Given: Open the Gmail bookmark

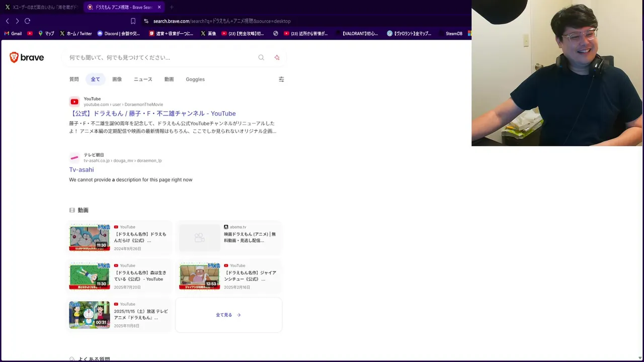Looking at the screenshot, I should click(13, 34).
